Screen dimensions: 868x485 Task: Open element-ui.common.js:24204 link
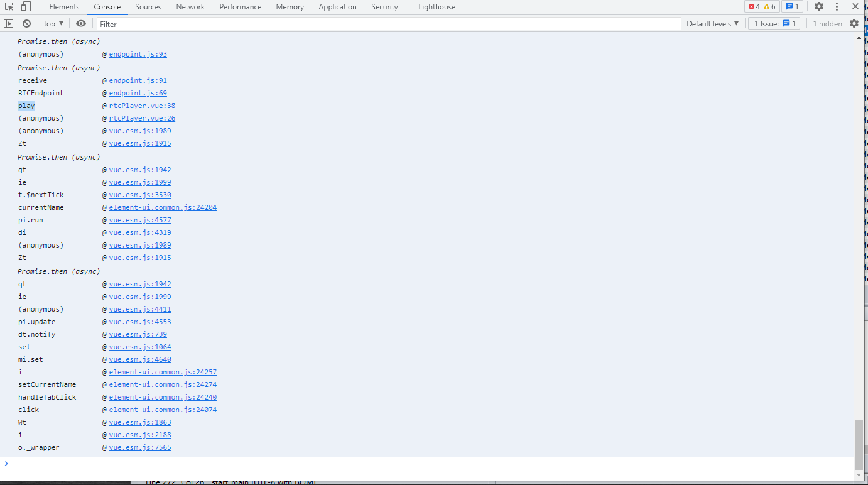(x=163, y=207)
